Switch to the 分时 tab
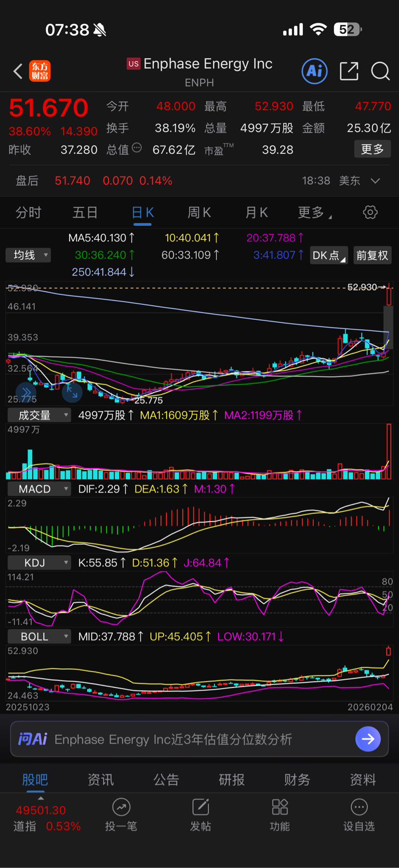 pos(29,212)
